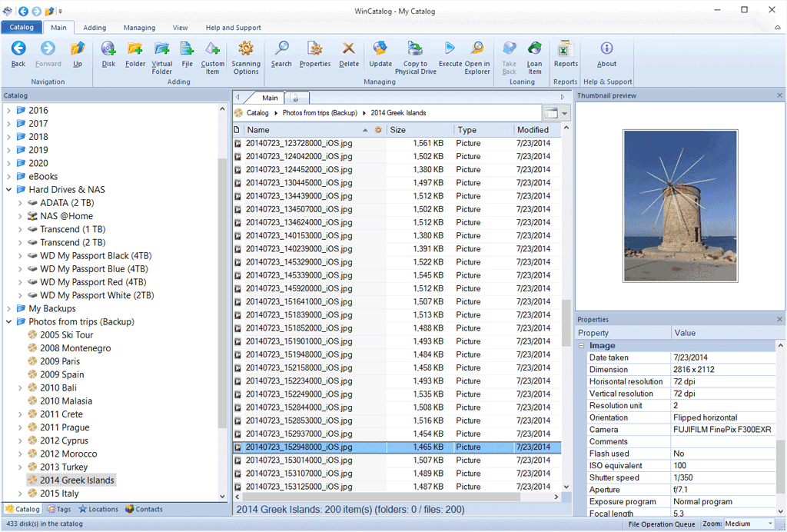Expand the 2016 tree node
Image resolution: width=787 pixels, height=532 pixels.
(x=9, y=111)
